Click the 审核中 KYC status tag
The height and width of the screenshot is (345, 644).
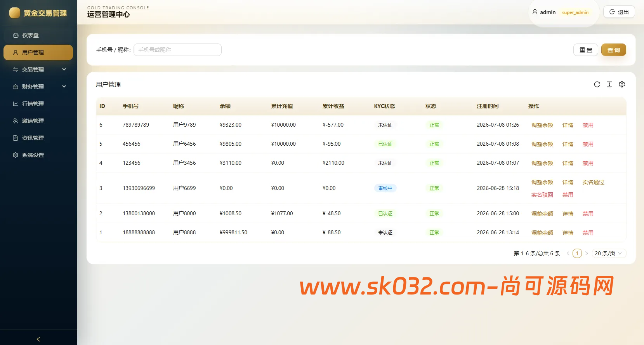(x=385, y=188)
